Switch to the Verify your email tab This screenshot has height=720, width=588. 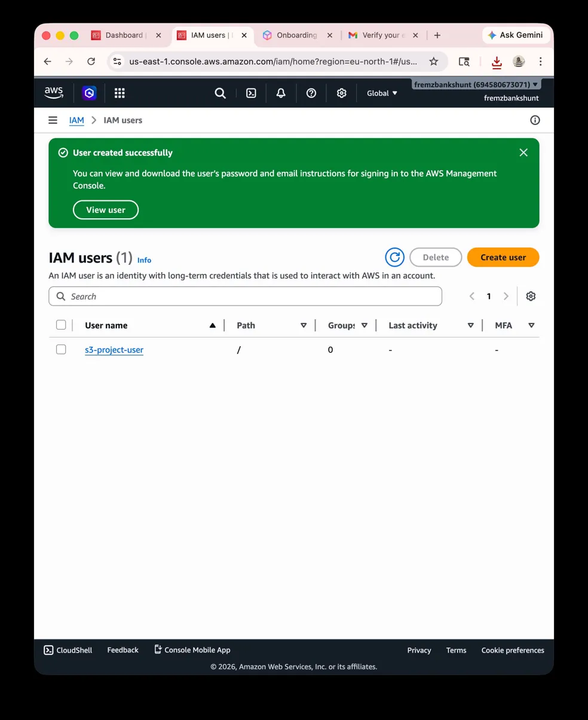[383, 35]
